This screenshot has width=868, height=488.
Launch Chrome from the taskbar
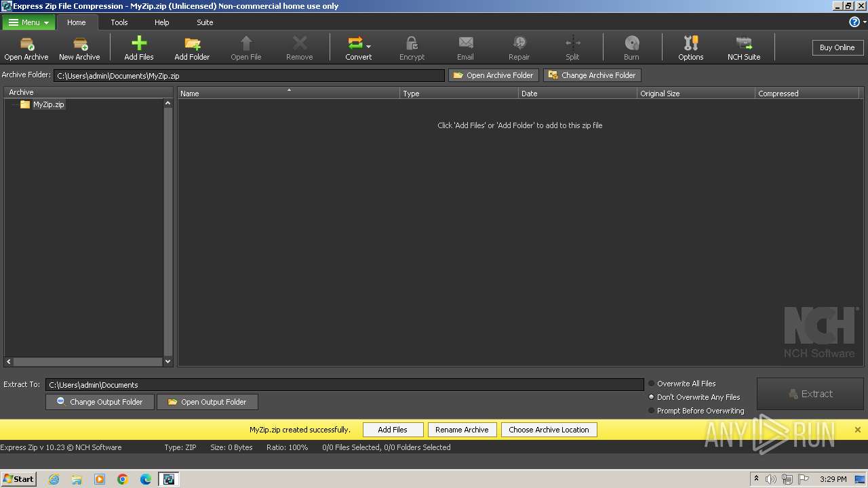[123, 479]
